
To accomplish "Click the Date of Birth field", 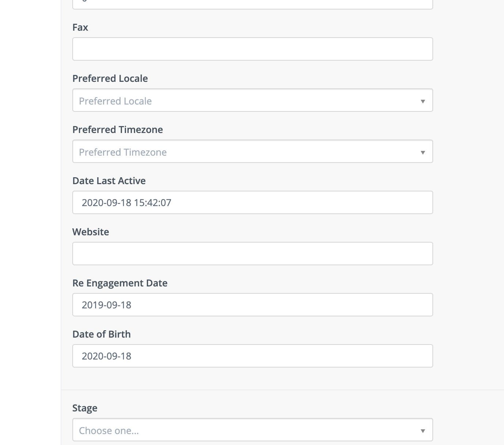I will tap(252, 355).
